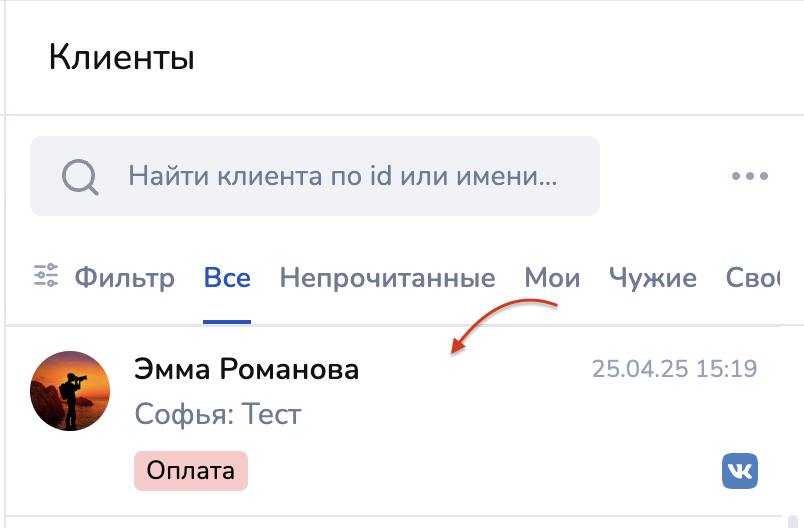The image size is (804, 528).
Task: Click the VK channel icon
Action: 740,471
